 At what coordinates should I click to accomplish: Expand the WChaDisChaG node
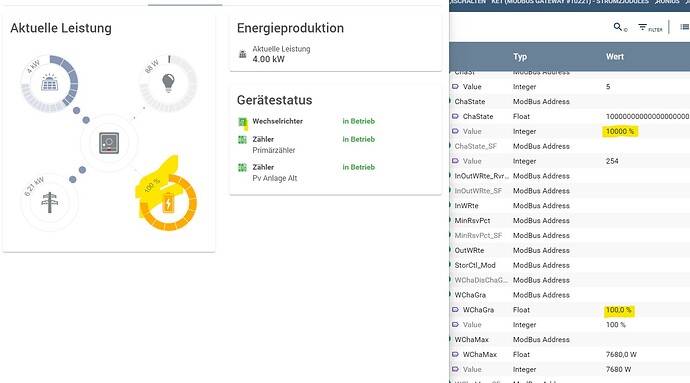point(450,280)
